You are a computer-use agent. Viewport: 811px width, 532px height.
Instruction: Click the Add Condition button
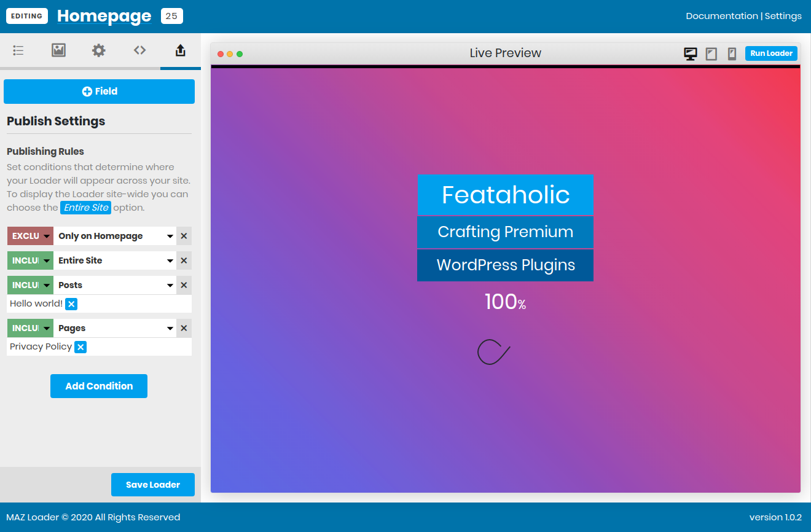click(x=99, y=386)
